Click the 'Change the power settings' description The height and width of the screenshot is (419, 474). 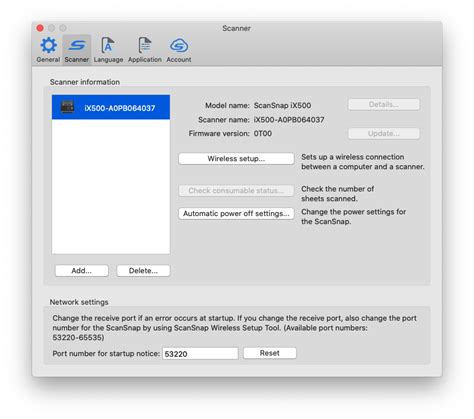[x=353, y=217]
